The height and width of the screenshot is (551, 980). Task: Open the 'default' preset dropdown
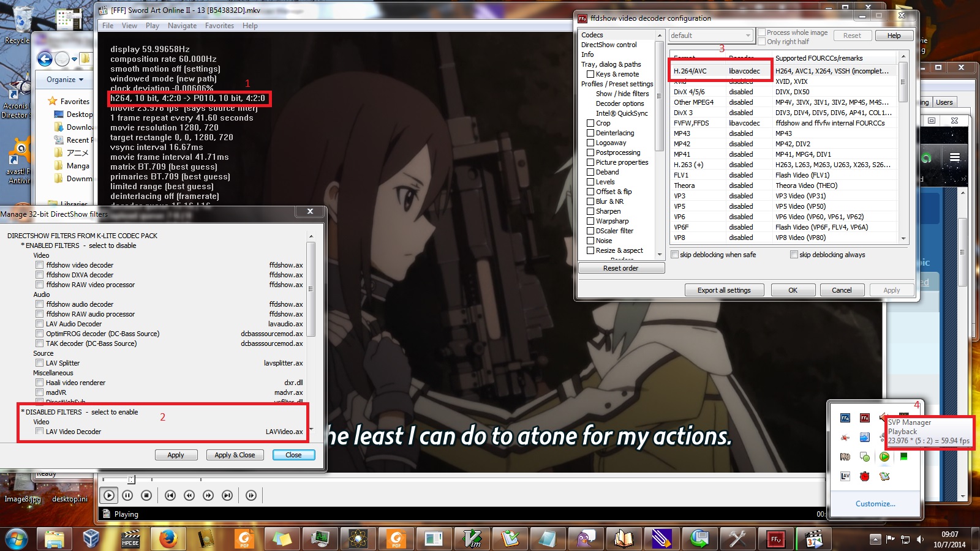[710, 36]
